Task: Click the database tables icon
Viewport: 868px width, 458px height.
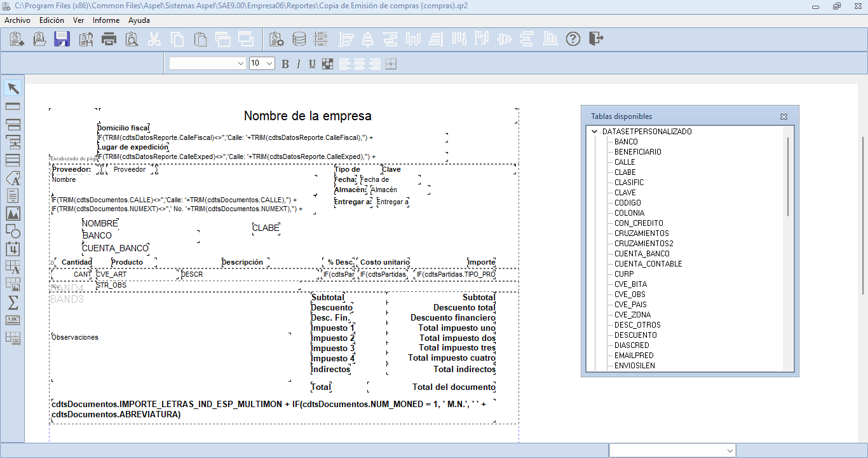Action: pyautogui.click(x=299, y=39)
